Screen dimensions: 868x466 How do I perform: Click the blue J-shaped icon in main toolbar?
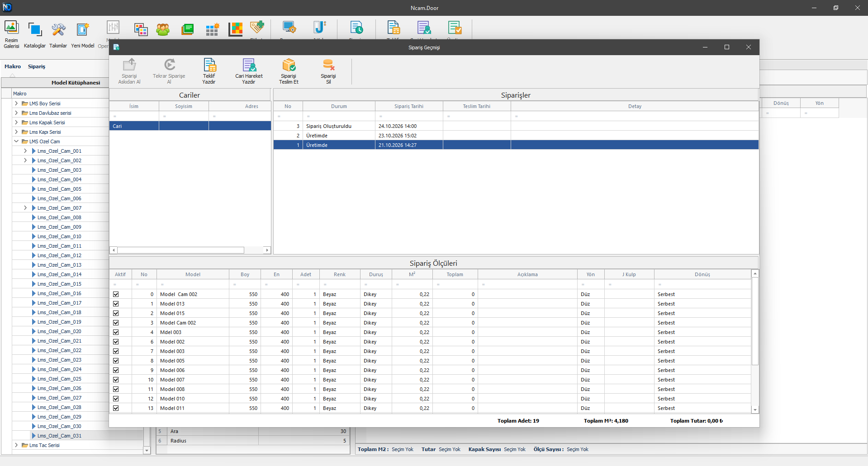(x=320, y=27)
